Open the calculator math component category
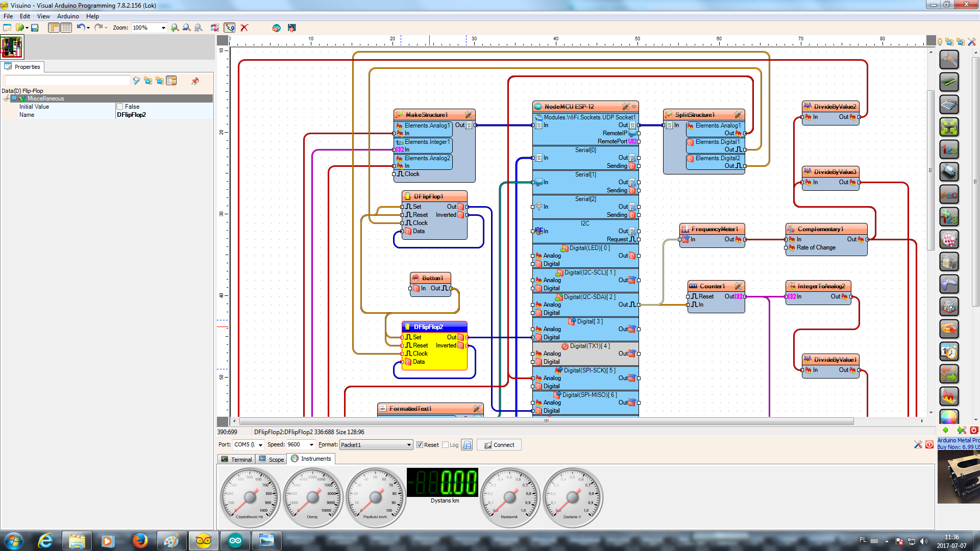 pyautogui.click(x=949, y=105)
